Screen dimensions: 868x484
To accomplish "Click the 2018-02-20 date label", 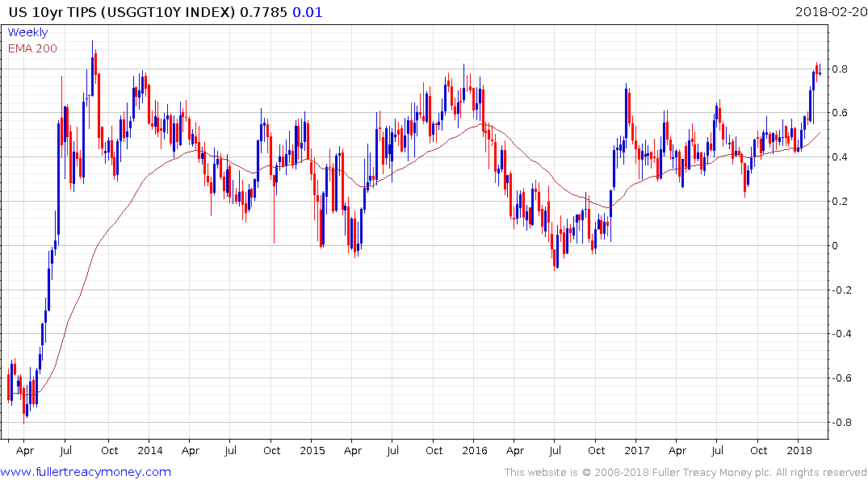I will click(x=831, y=11).
